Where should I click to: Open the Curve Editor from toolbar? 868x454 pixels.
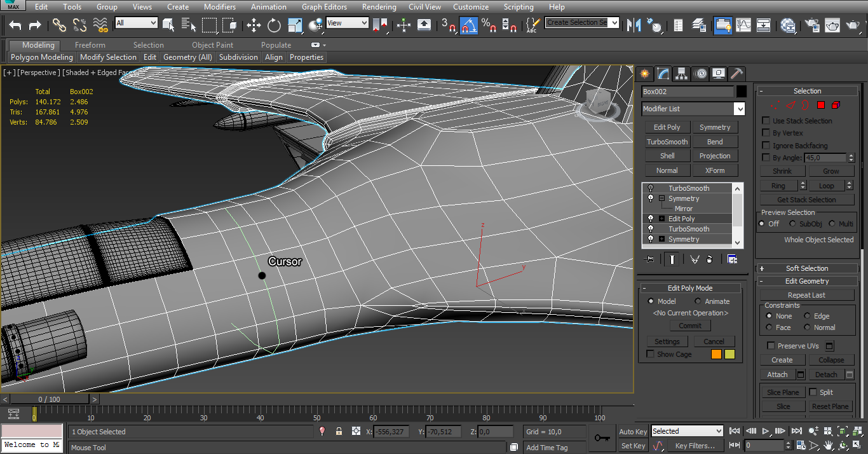point(743,25)
